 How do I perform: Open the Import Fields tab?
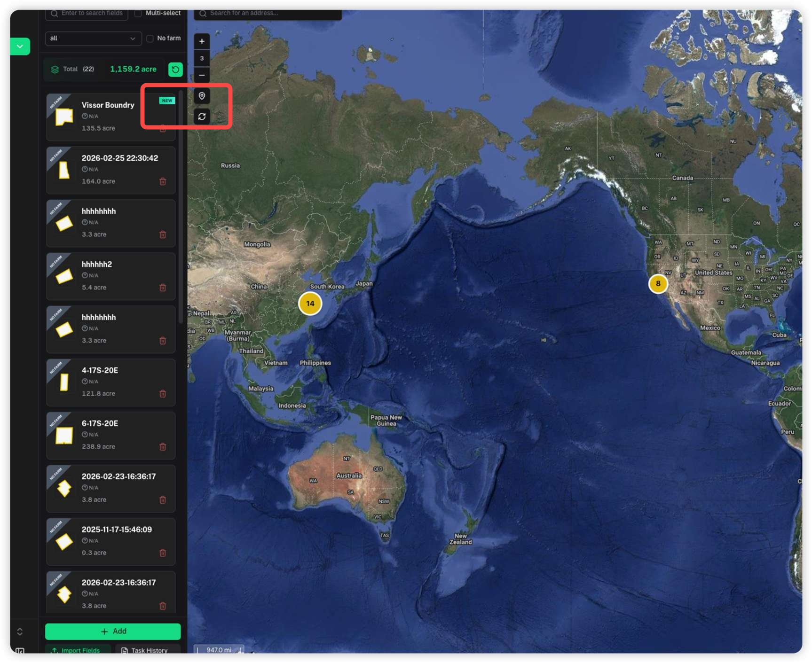coord(77,650)
